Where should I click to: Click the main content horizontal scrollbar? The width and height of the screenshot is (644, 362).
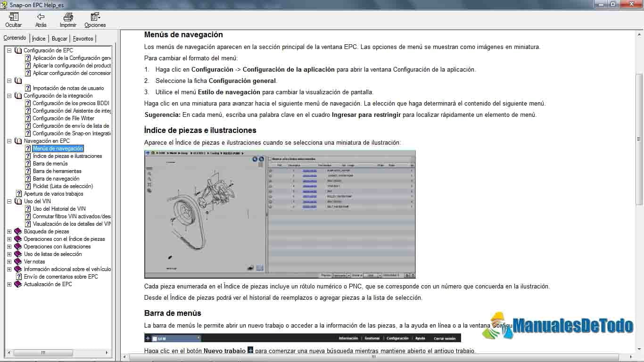pos(373,357)
